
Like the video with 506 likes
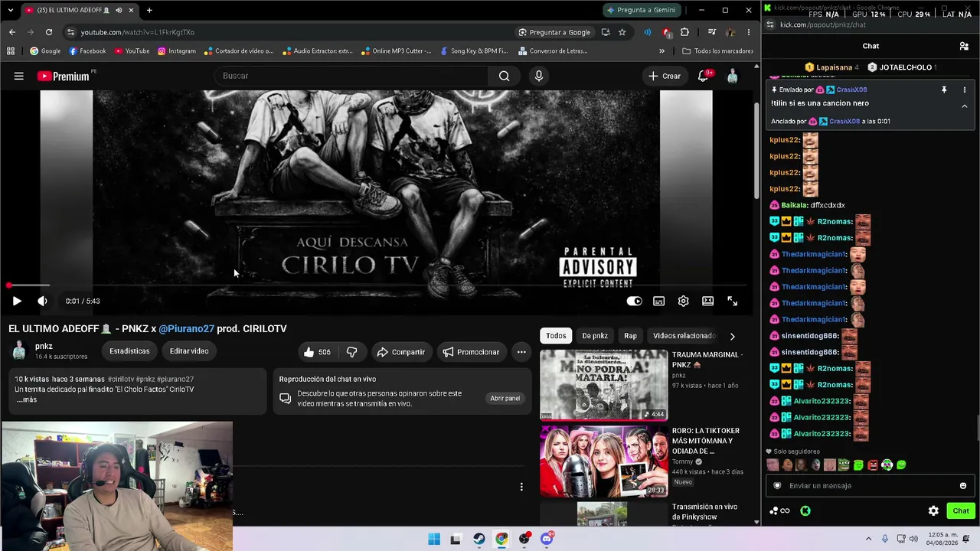(317, 352)
